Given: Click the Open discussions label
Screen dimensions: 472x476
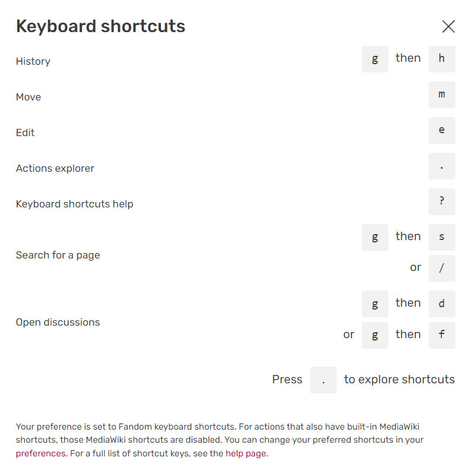Looking at the screenshot, I should 58,322.
